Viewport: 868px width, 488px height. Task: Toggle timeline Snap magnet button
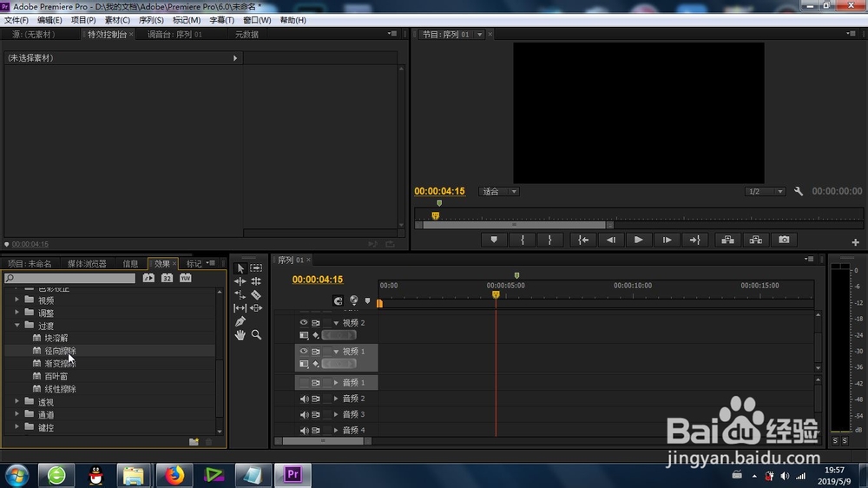tap(338, 300)
